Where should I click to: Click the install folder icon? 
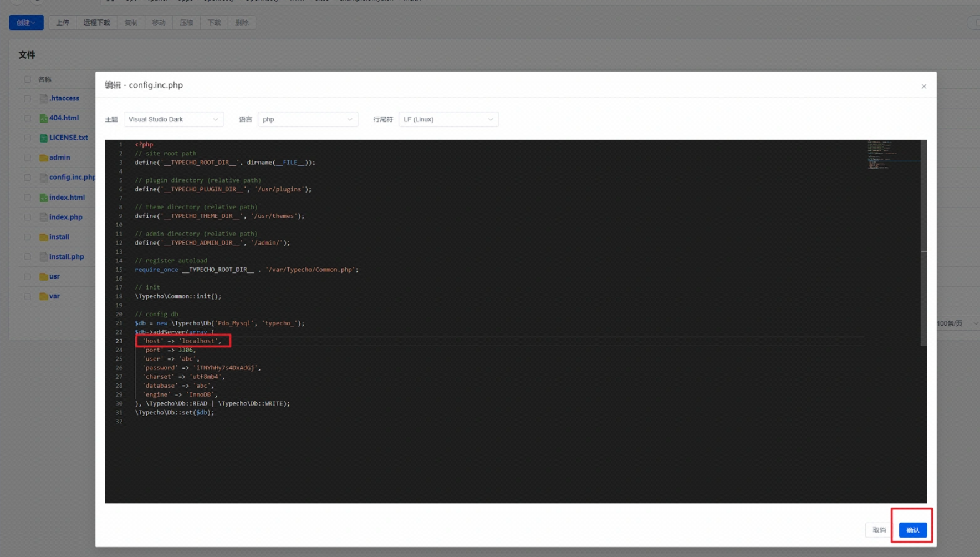point(43,237)
